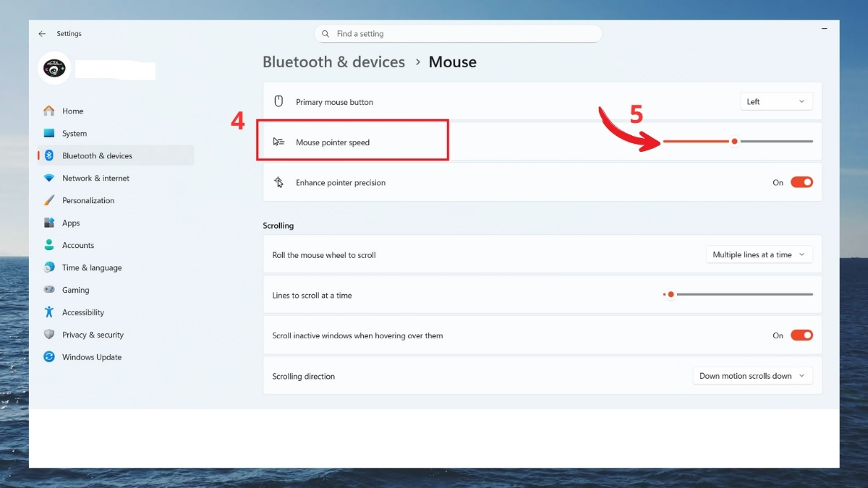Go back using the back arrow
Viewport: 868px width, 488px height.
42,34
